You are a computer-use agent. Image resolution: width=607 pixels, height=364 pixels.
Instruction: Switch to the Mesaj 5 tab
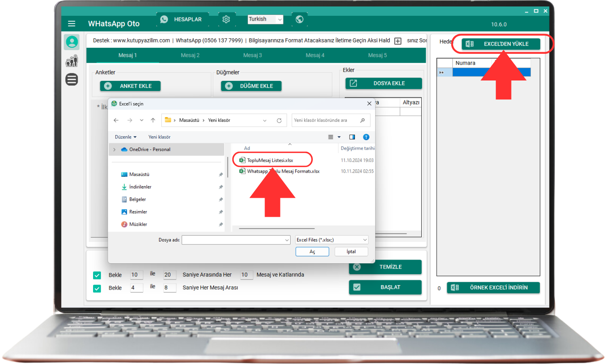tap(378, 55)
